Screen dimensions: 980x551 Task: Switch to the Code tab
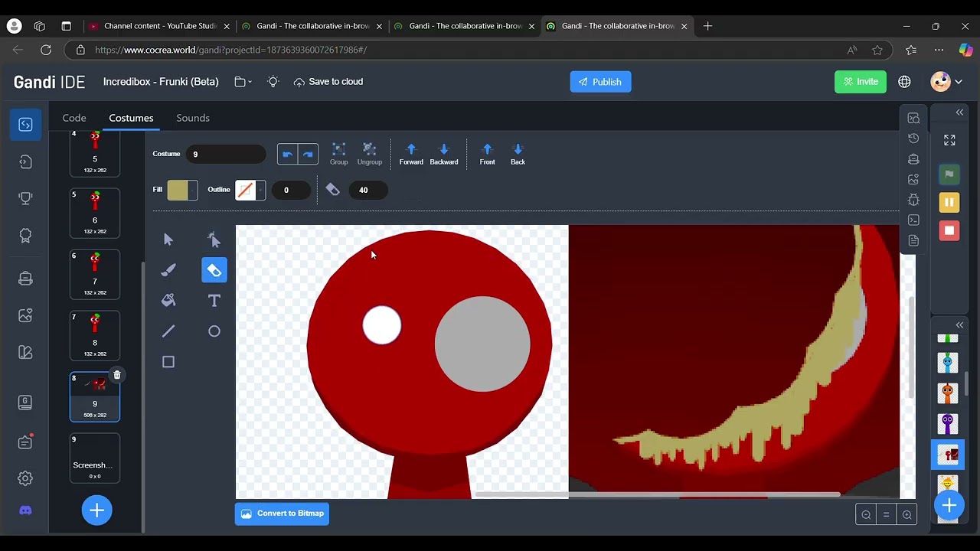tap(74, 118)
